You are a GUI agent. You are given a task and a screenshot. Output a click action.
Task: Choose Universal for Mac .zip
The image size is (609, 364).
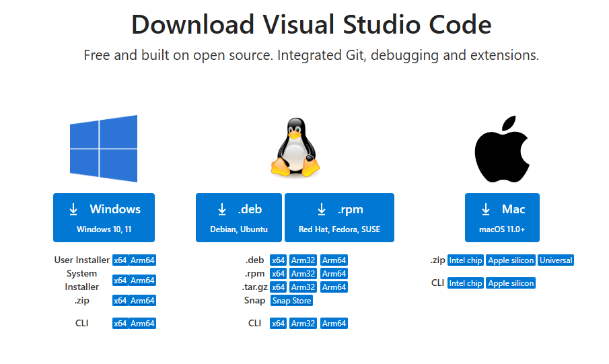coord(556,260)
